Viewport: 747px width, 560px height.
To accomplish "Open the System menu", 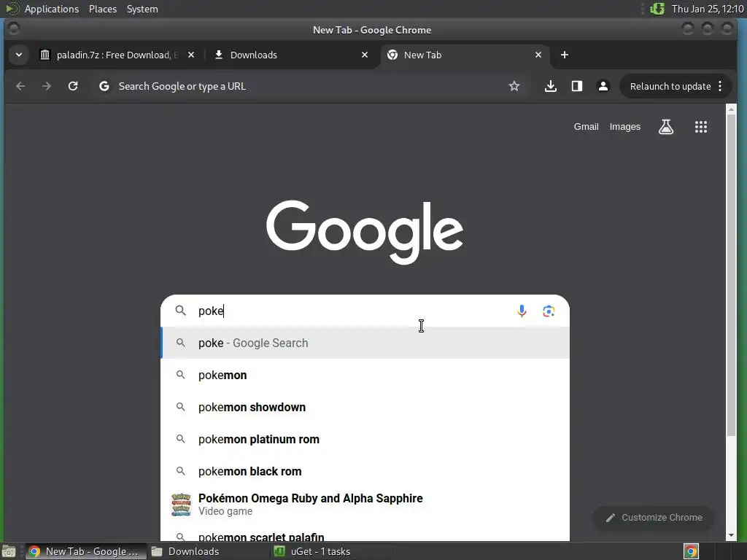I will (x=142, y=9).
